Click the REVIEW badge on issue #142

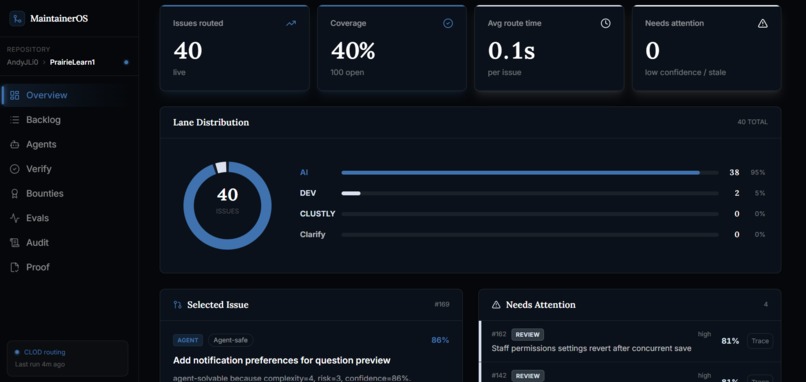pos(527,376)
